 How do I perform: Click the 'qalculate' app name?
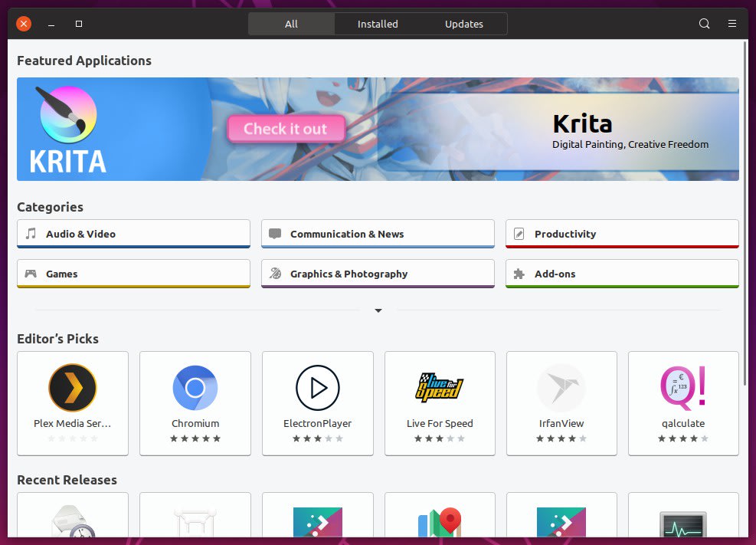683,423
